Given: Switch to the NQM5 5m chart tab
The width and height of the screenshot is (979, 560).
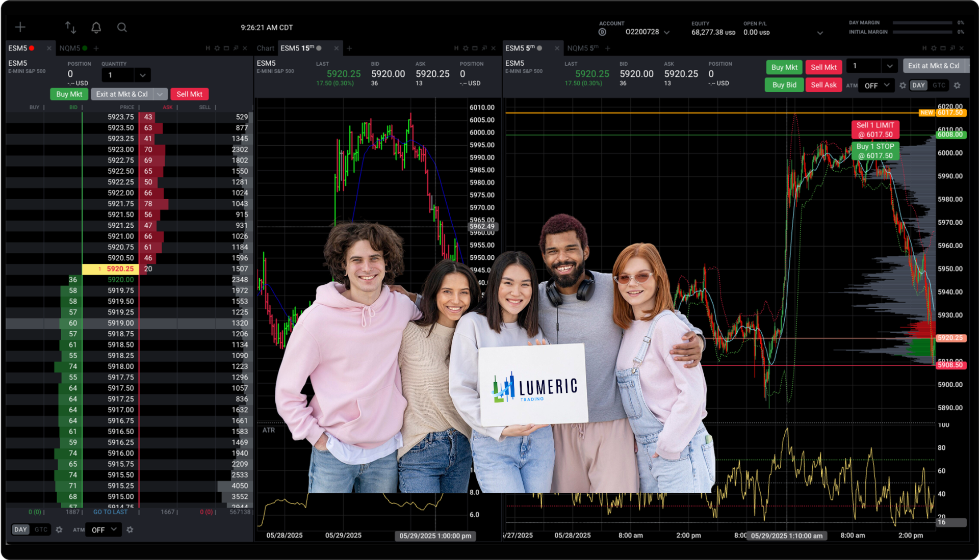Looking at the screenshot, I should click(x=582, y=48).
